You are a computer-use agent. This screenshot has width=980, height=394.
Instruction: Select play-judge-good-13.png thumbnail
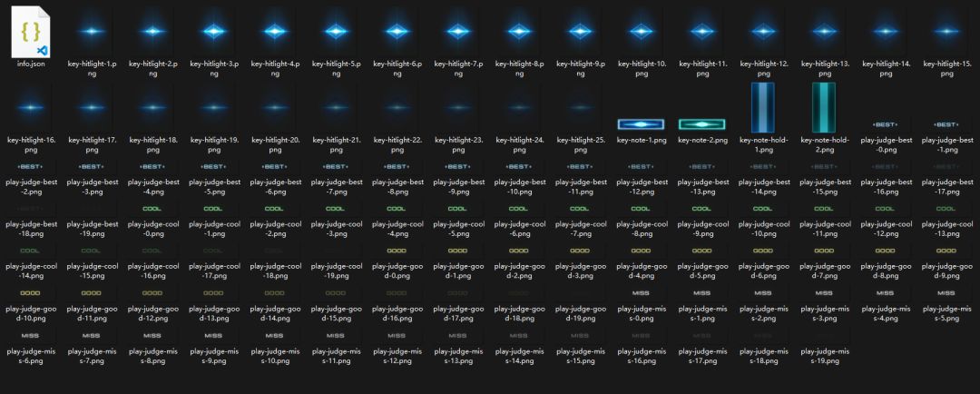214,293
